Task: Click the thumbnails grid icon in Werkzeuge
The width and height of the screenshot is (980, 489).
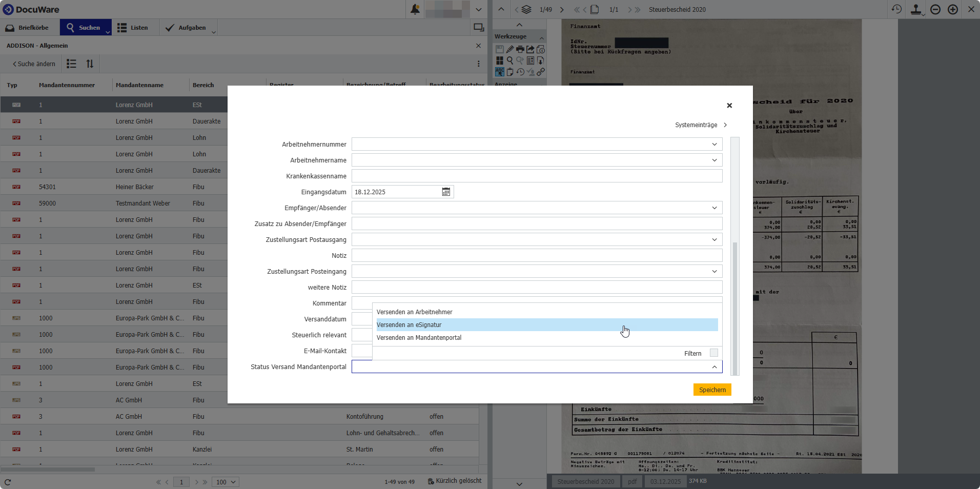Action: point(500,60)
